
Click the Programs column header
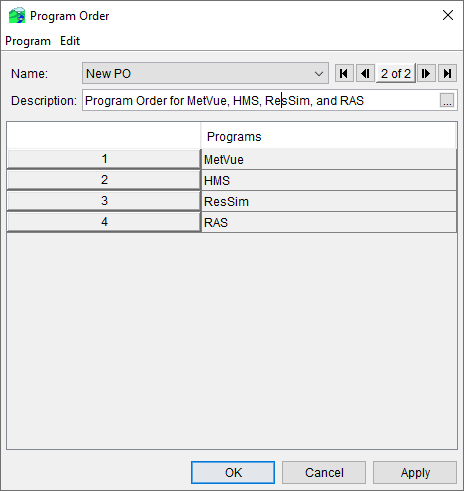(x=328, y=136)
